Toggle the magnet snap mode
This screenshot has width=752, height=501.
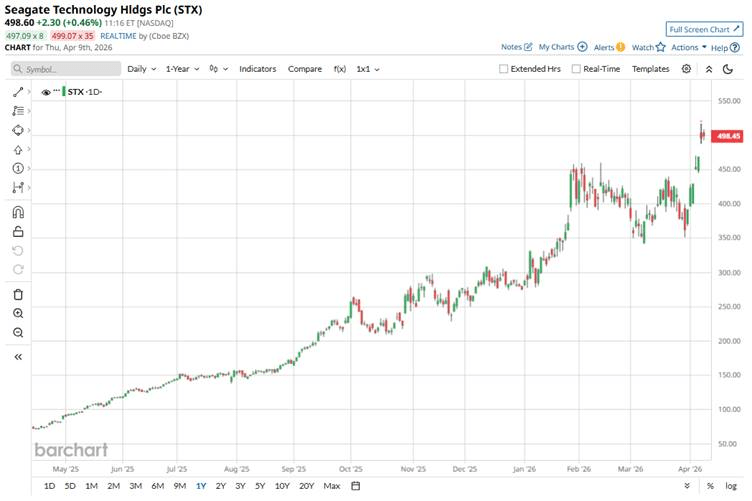(18, 212)
